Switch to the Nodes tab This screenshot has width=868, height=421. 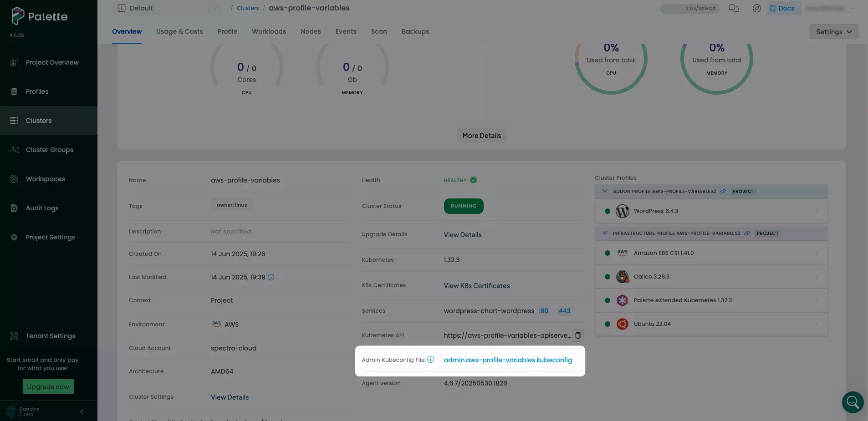tap(311, 31)
